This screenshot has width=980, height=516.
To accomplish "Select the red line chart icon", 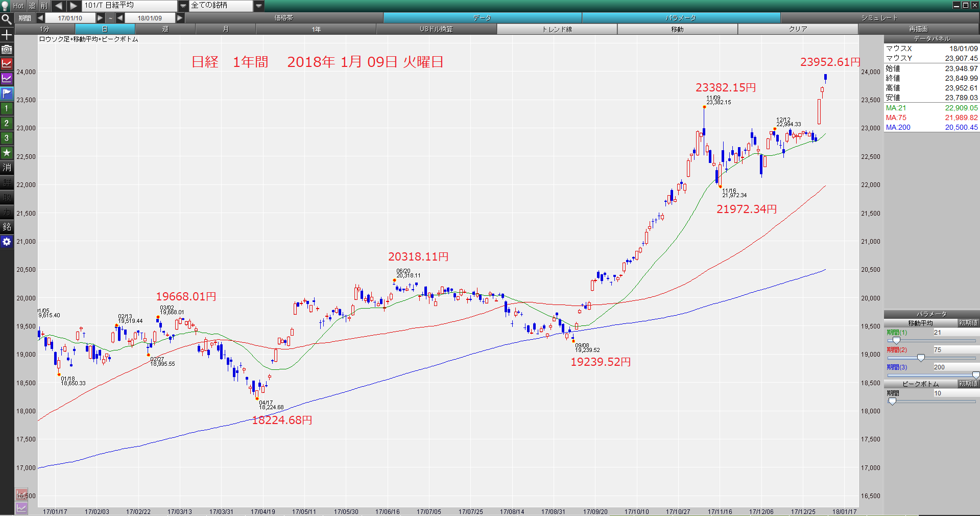I will 7,64.
